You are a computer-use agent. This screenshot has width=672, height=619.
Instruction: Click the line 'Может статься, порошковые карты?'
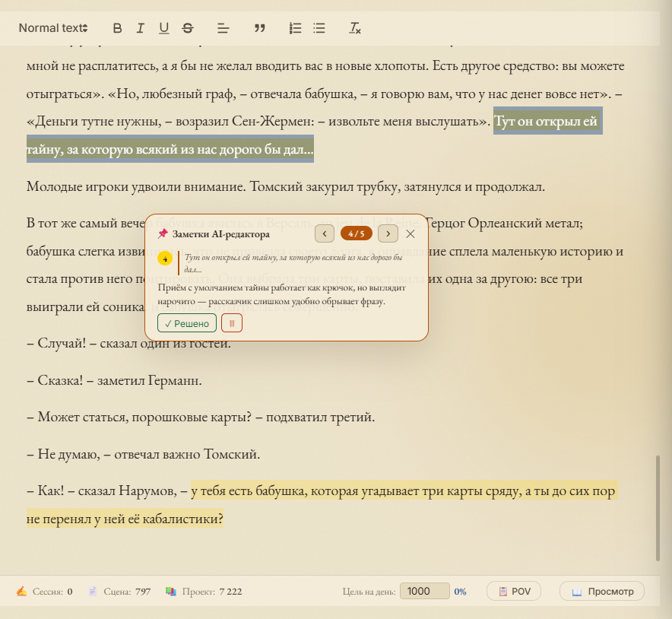coord(201,417)
